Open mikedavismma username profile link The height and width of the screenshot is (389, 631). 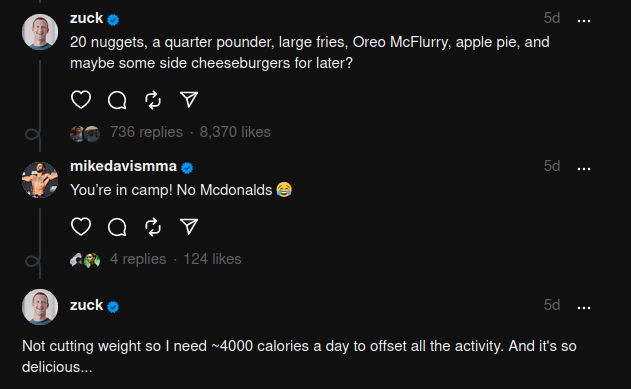123,166
